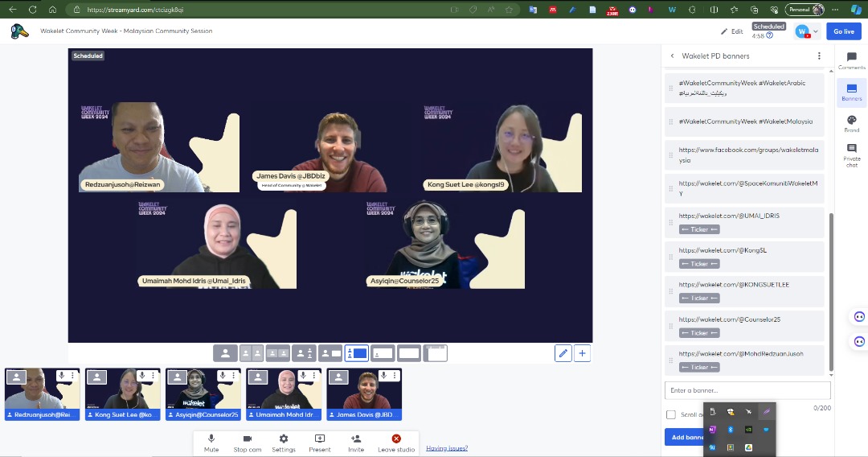
Task: Select the cropped two-person layout
Action: 252,353
